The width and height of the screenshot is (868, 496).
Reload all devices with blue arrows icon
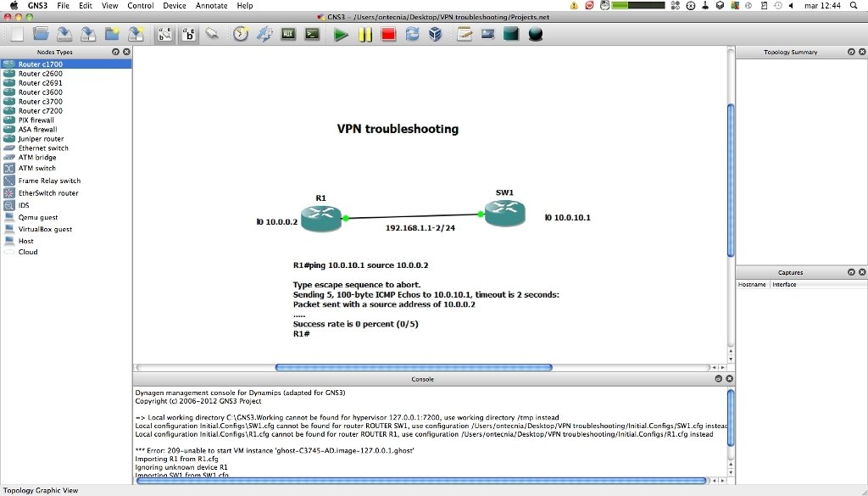pyautogui.click(x=413, y=34)
